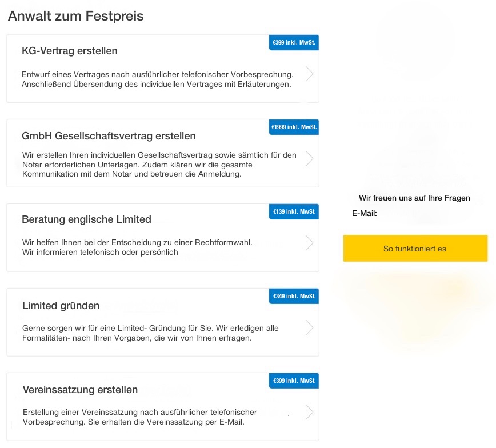Screen dimensions: 496x448
Task: Open the Vereinssatzung erstellen heading
Action: tap(80, 390)
